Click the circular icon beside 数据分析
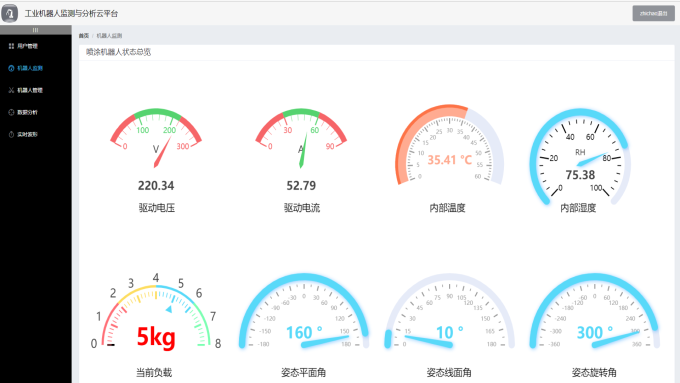This screenshot has width=680, height=383. (x=11, y=112)
